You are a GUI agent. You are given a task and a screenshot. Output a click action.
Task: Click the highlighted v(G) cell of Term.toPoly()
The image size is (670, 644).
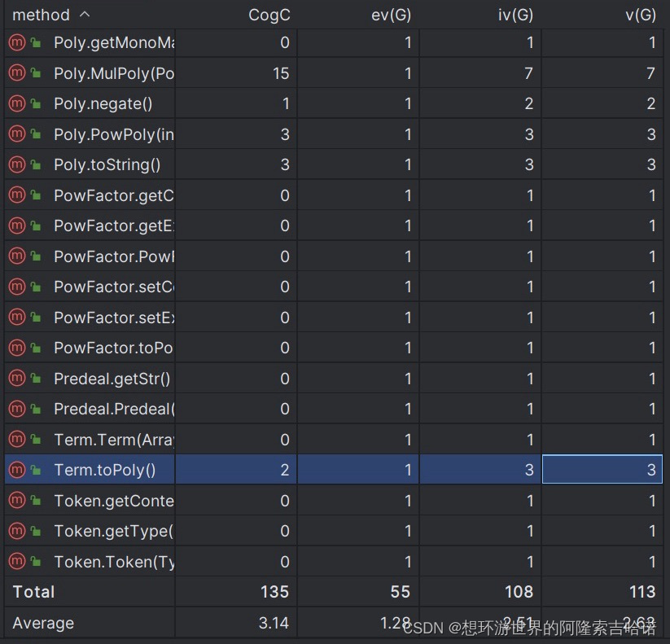(602, 470)
